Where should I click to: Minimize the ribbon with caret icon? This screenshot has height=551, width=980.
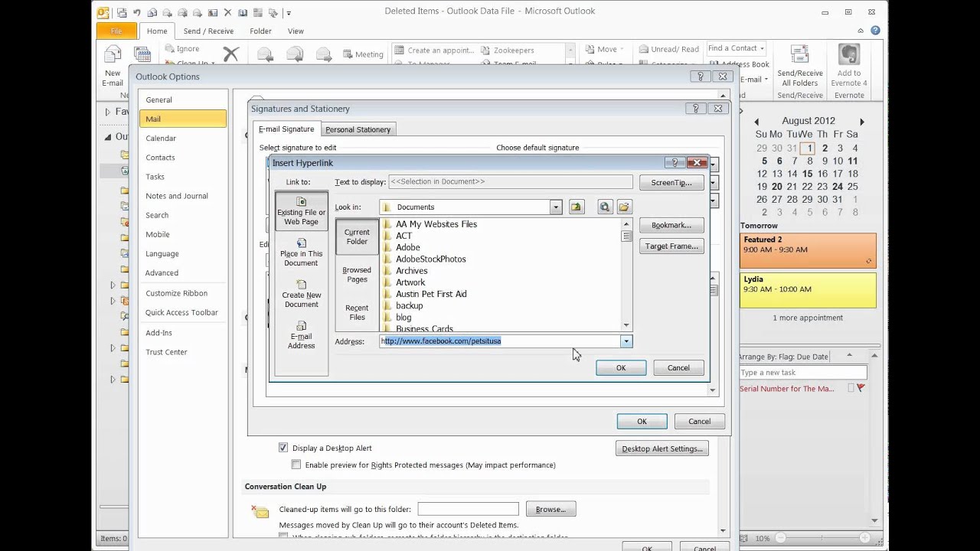pos(861,31)
